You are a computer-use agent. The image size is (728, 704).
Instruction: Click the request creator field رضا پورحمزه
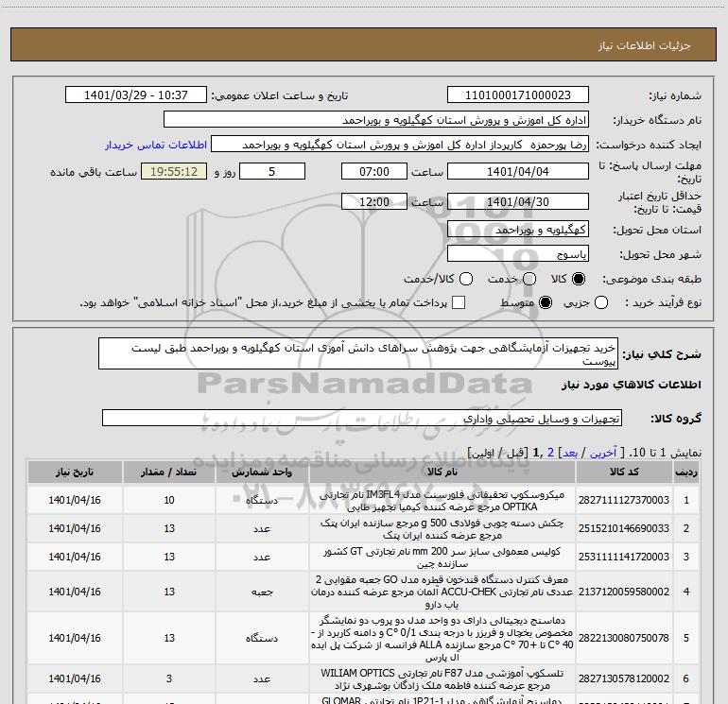[400, 145]
